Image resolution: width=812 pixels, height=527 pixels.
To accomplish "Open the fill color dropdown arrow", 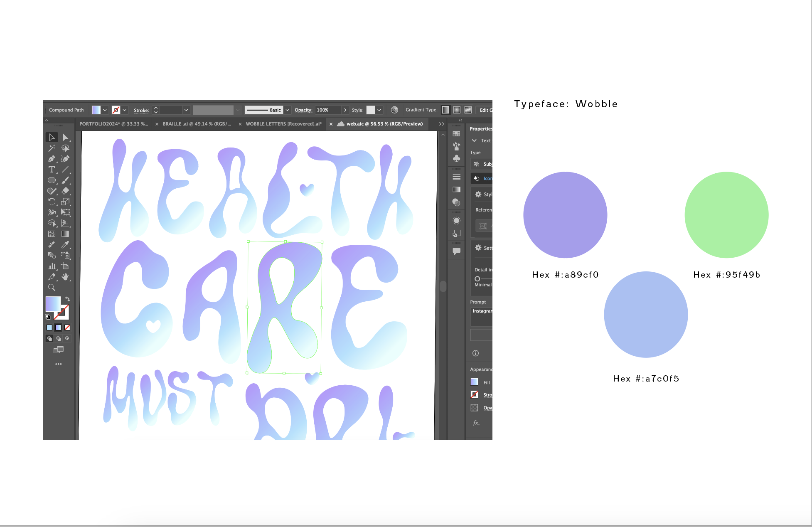I will pos(105,110).
